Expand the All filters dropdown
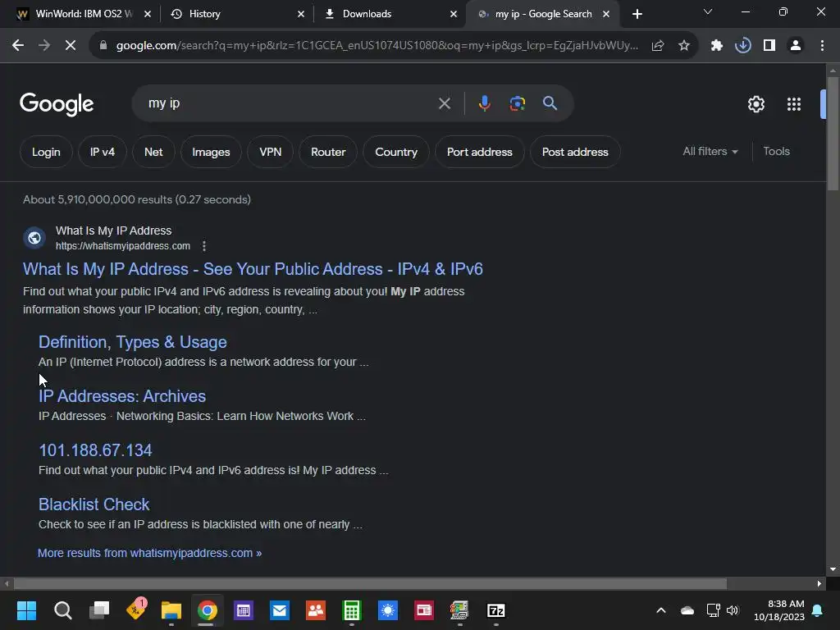 [x=710, y=152]
